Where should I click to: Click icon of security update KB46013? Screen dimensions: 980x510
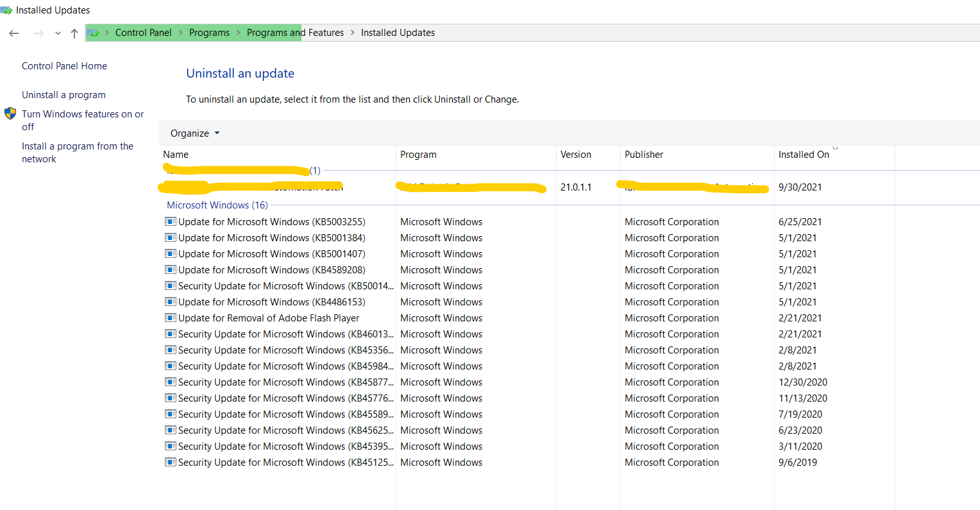(171, 334)
